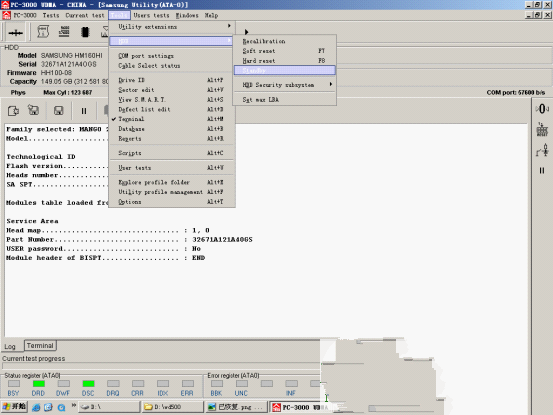
Task: Open View S.M.A.R.T.
Action: 172,100
